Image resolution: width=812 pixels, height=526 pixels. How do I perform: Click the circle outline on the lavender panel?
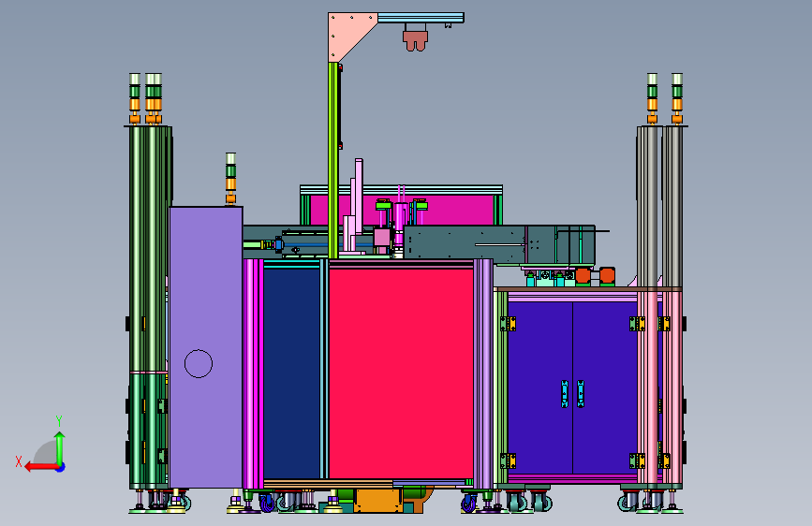[x=199, y=363]
